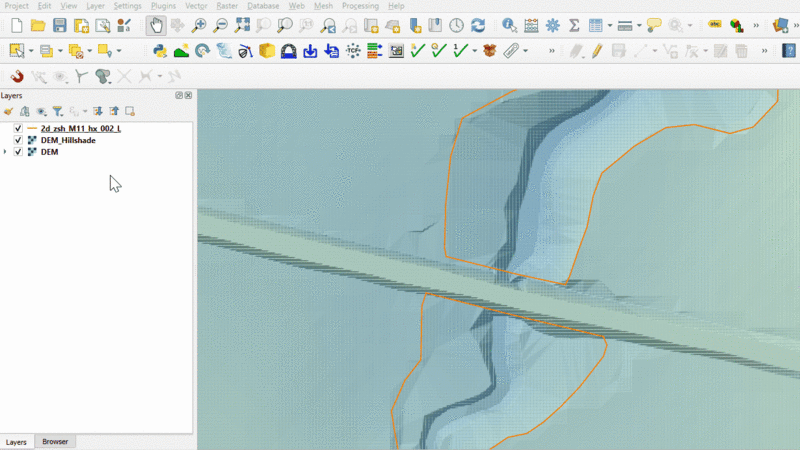The image size is (800, 450).
Task: Click the Toggle Editing pencil icon
Action: pos(596,50)
